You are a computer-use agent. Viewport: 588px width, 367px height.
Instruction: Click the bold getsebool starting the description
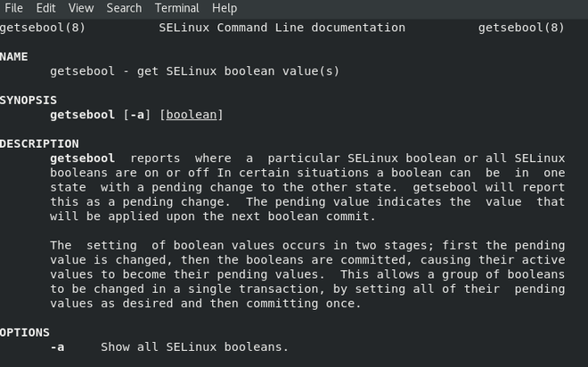82,158
